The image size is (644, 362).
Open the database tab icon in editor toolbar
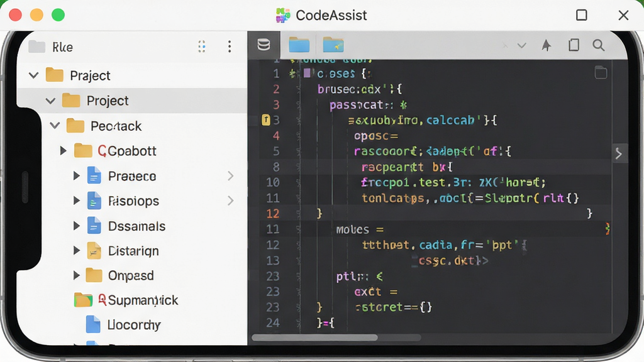point(264,45)
